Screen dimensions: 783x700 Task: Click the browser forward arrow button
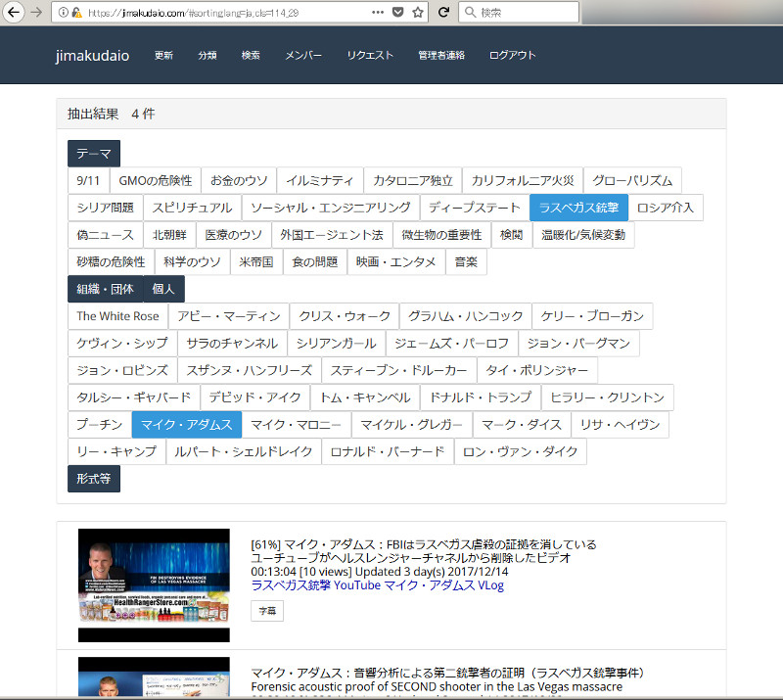pos(36,12)
